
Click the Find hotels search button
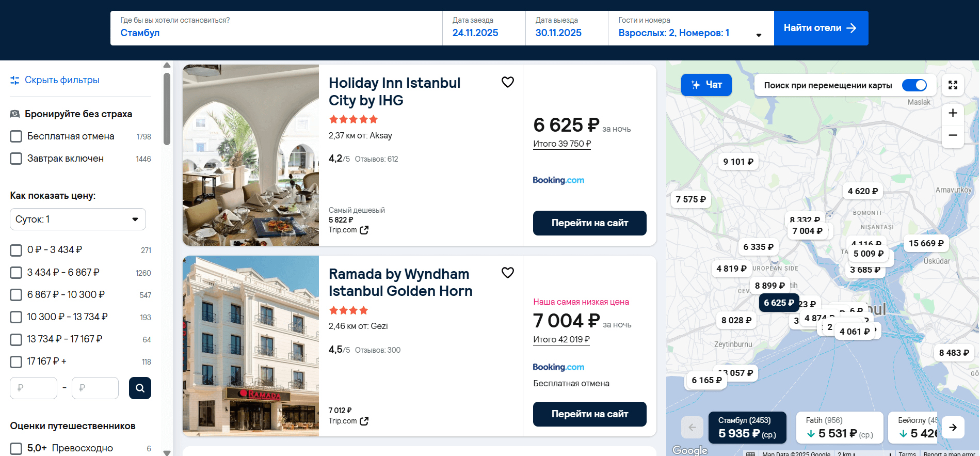pyautogui.click(x=821, y=28)
